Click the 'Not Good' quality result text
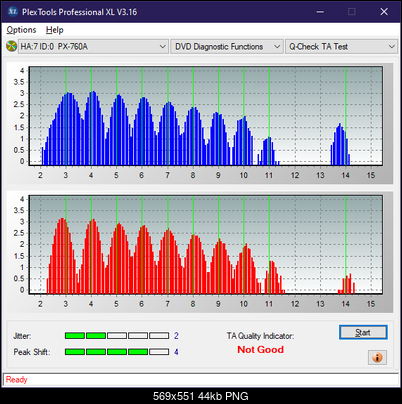402x404 pixels. (260, 350)
